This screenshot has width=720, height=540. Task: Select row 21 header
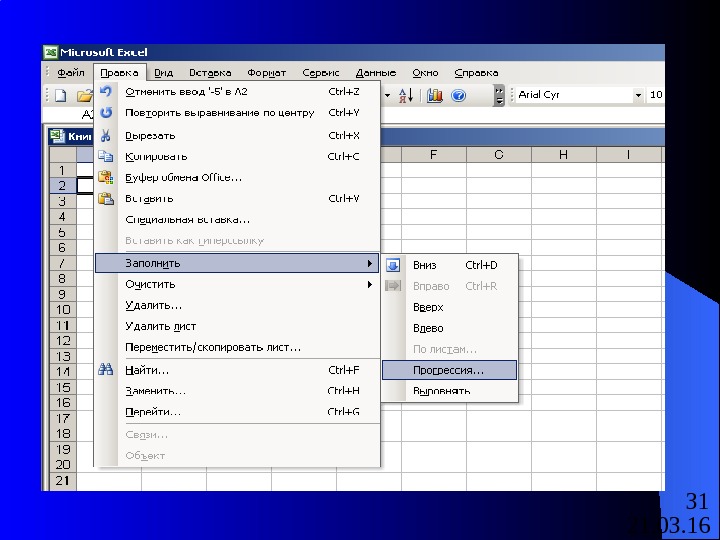pos(63,480)
